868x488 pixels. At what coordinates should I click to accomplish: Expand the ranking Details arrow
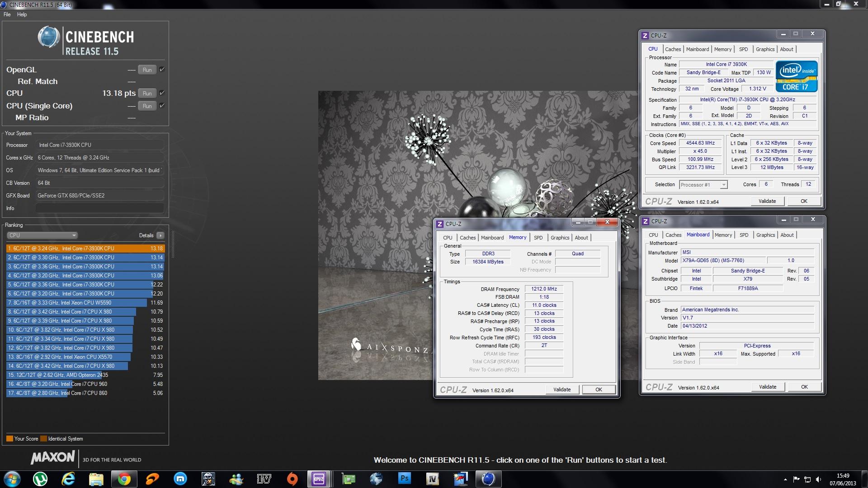coord(160,235)
